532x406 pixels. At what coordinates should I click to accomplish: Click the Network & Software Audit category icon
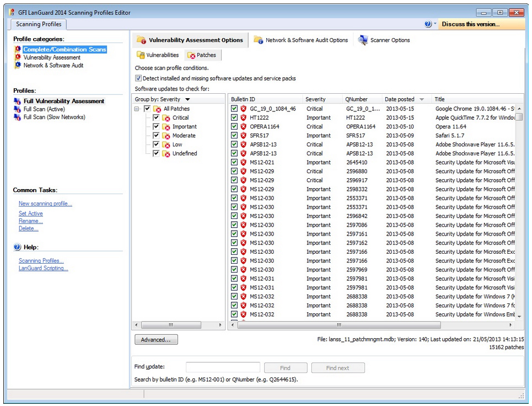coord(18,65)
